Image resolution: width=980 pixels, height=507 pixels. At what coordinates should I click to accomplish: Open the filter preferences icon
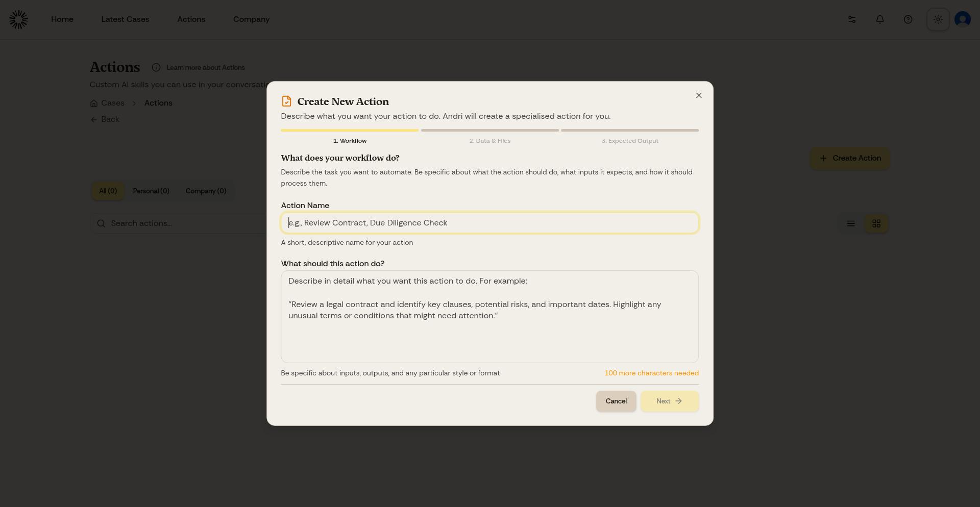851,19
